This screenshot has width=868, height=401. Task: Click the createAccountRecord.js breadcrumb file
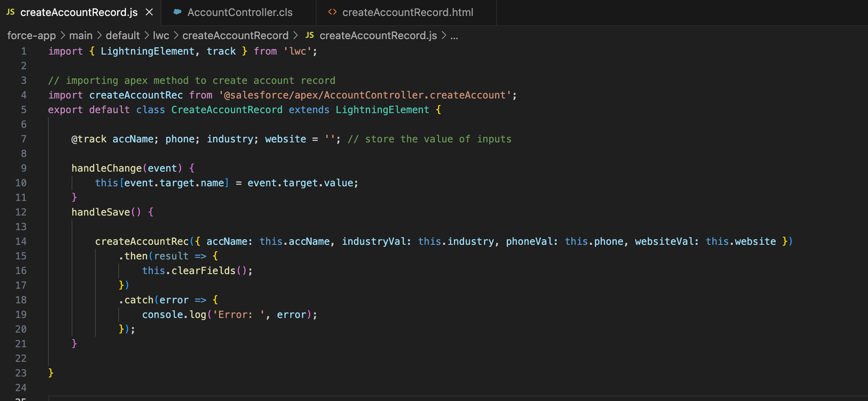378,35
